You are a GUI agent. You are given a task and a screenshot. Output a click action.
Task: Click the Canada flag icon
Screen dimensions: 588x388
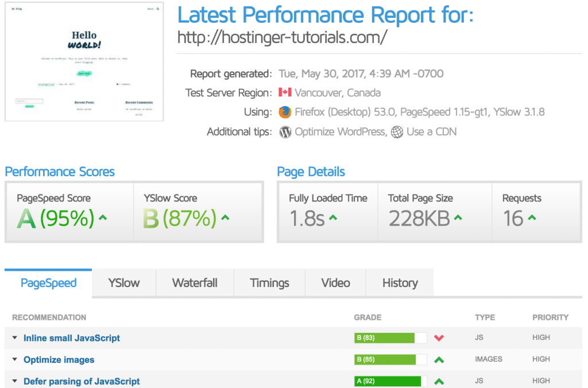(285, 92)
